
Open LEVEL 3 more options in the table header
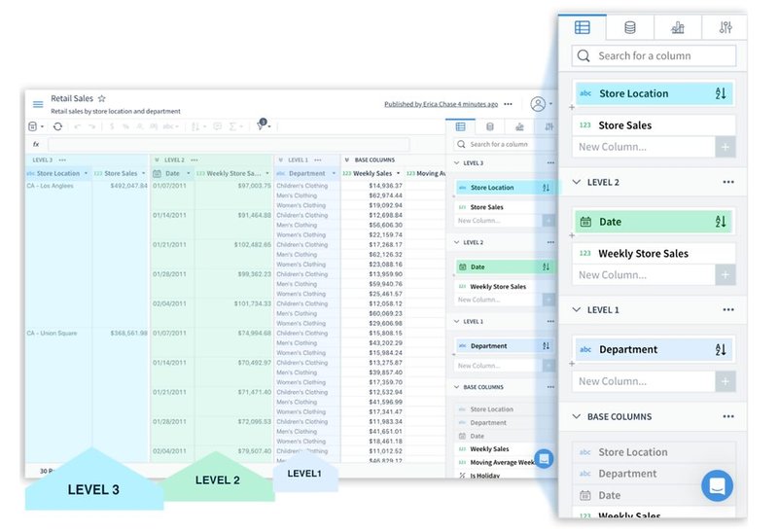pyautogui.click(x=62, y=160)
